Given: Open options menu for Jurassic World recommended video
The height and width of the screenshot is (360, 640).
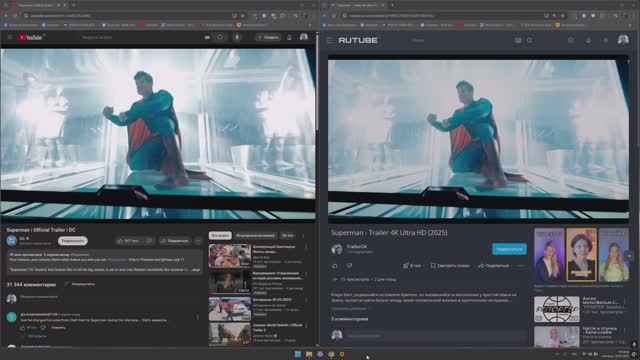Looking at the screenshot, I should (307, 327).
